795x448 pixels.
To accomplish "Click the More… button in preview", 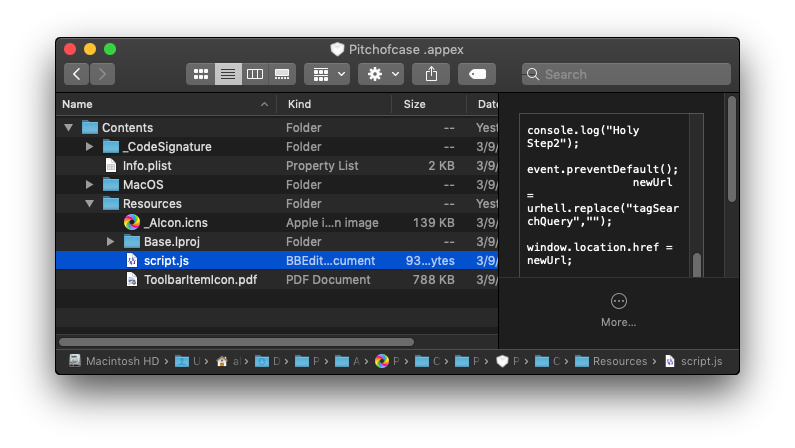I will point(618,309).
